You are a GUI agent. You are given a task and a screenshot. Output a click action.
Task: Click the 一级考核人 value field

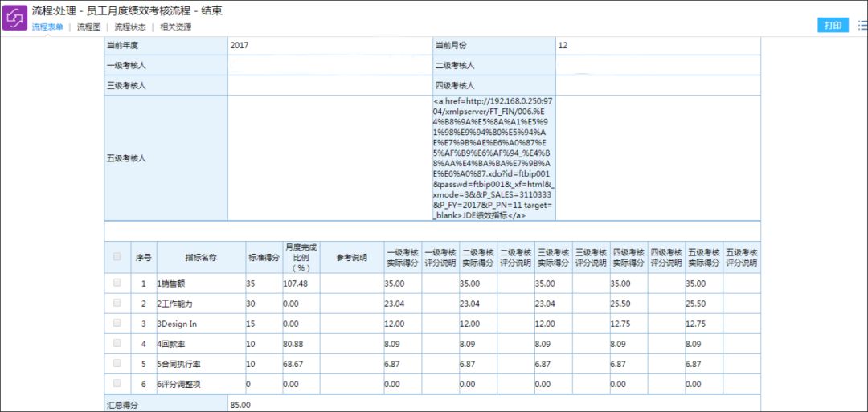[330, 65]
